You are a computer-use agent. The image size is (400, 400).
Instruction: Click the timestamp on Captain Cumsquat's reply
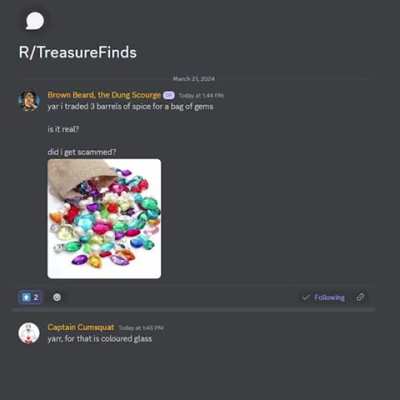(141, 328)
